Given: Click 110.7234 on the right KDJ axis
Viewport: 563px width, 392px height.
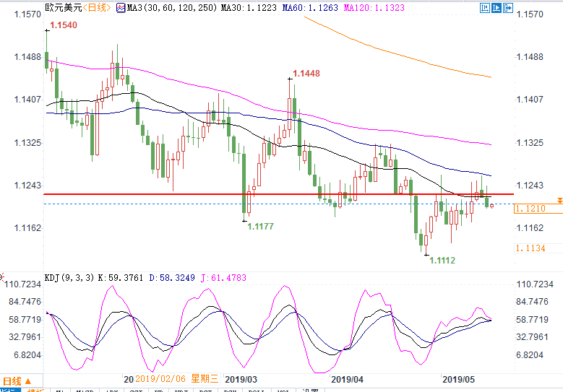Looking at the screenshot, I should click(535, 284).
